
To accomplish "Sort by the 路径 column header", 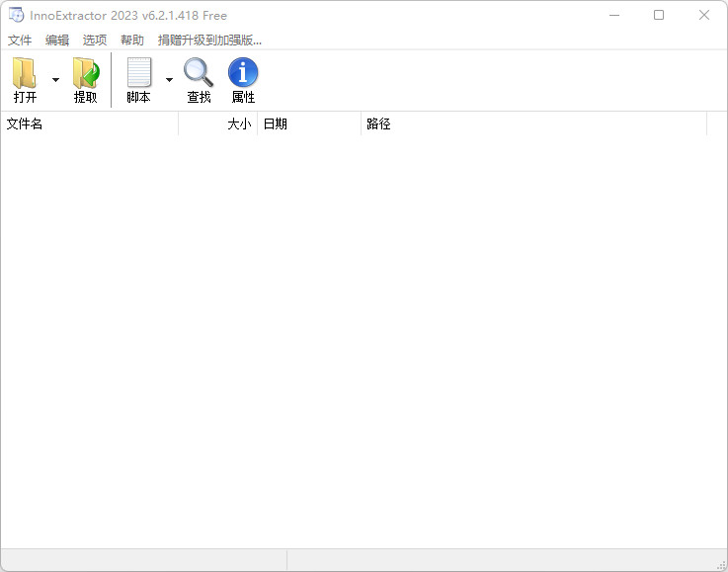I will [534, 123].
